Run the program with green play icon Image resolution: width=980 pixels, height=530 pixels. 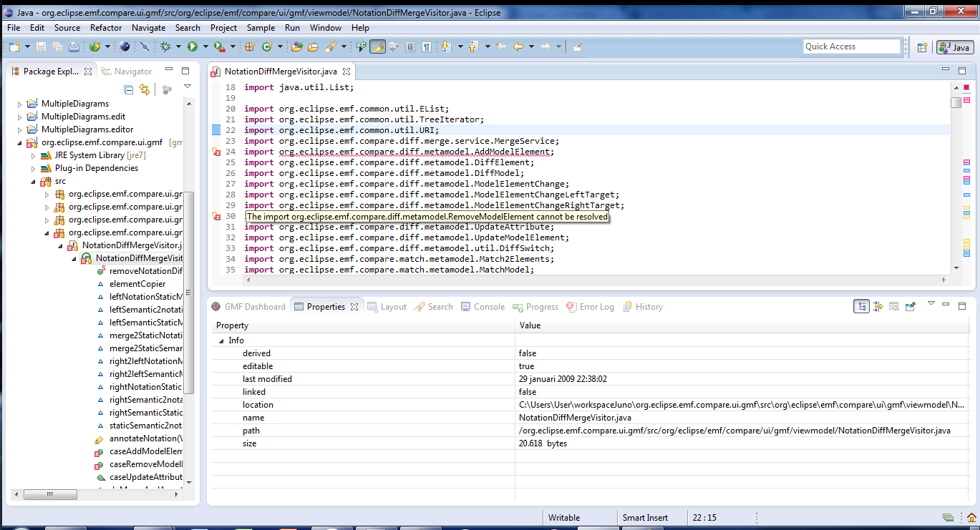[x=193, y=46]
